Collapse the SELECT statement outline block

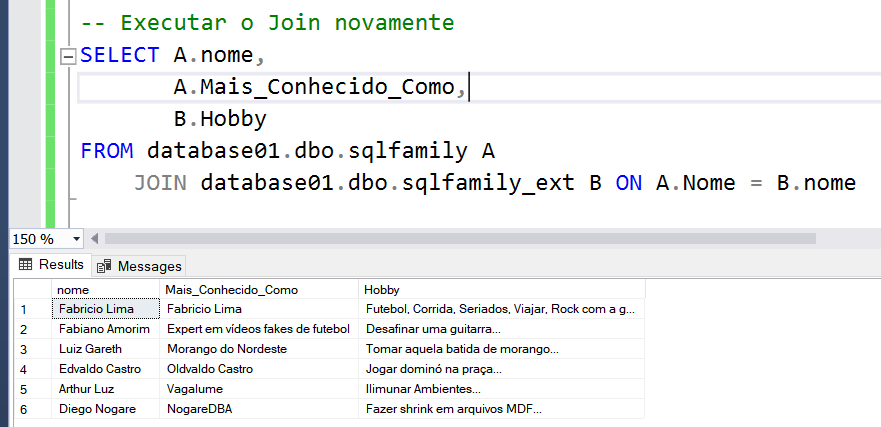click(68, 56)
